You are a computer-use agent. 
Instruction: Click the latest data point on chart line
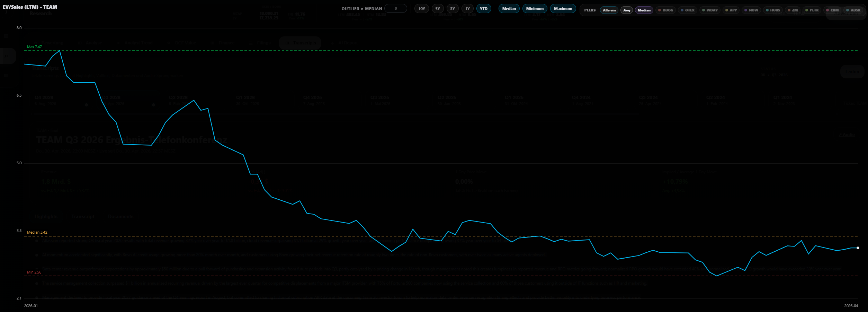pos(858,248)
